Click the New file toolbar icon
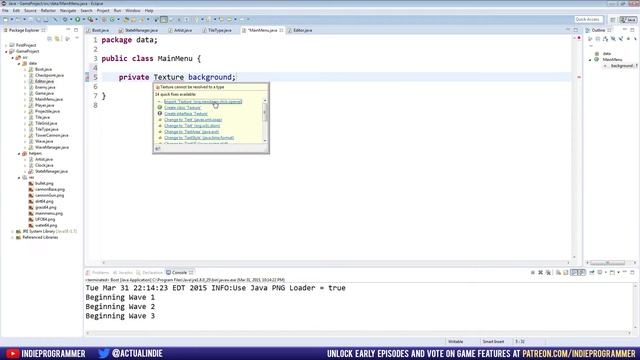Image resolution: width=640 pixels, height=360 pixels. tap(6, 19)
